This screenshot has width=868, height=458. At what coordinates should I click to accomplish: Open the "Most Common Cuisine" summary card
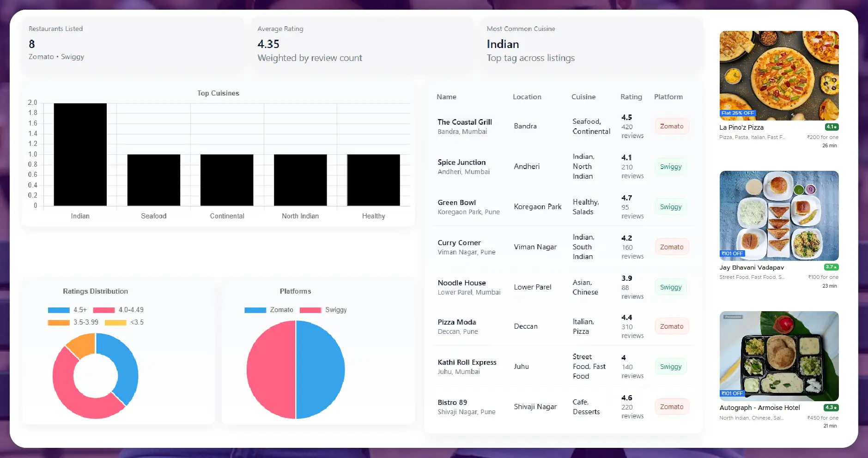pos(591,44)
